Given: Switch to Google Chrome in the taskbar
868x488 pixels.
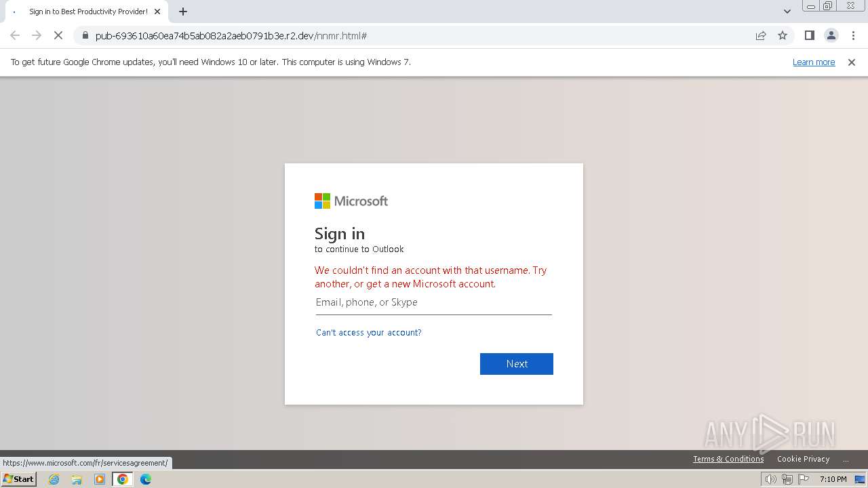Looking at the screenshot, I should tap(123, 479).
